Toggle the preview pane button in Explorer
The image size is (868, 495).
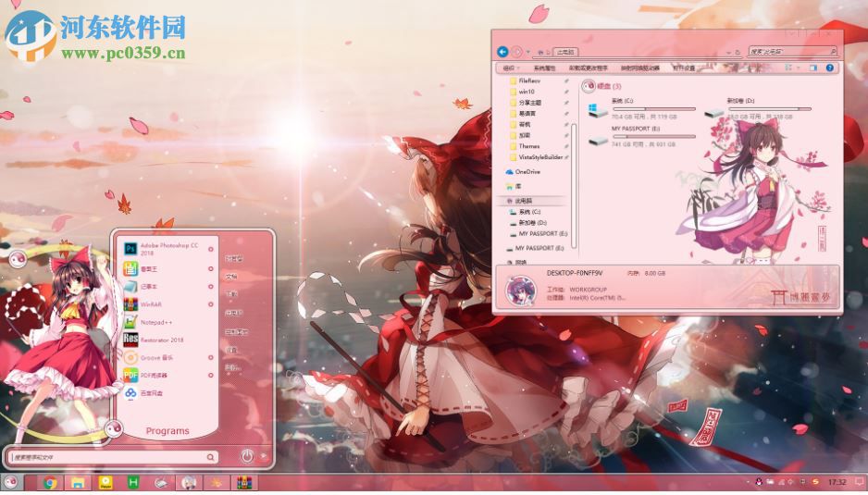[813, 68]
